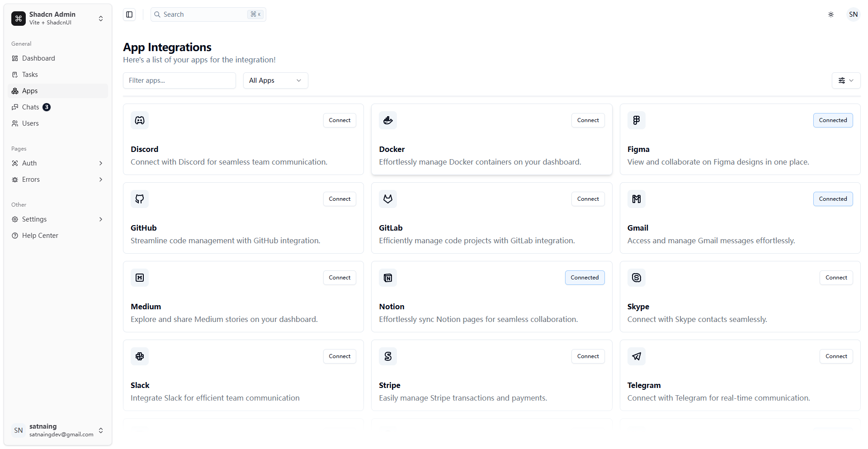Open the Shadcn Admin team switcher
The image size is (868, 449).
click(x=58, y=19)
